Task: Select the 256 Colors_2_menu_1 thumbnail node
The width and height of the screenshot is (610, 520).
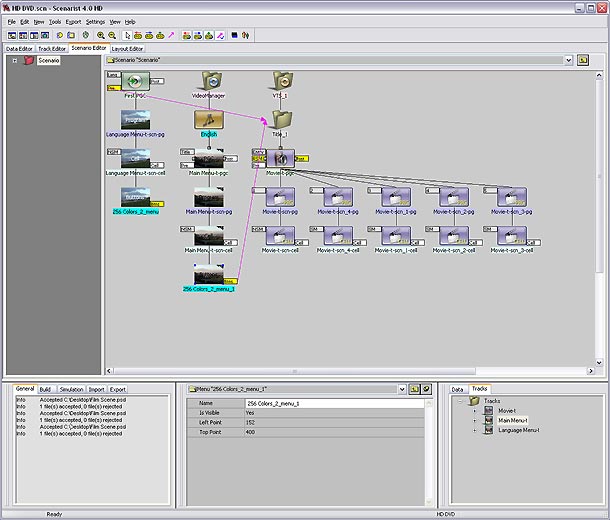Action: (x=209, y=273)
